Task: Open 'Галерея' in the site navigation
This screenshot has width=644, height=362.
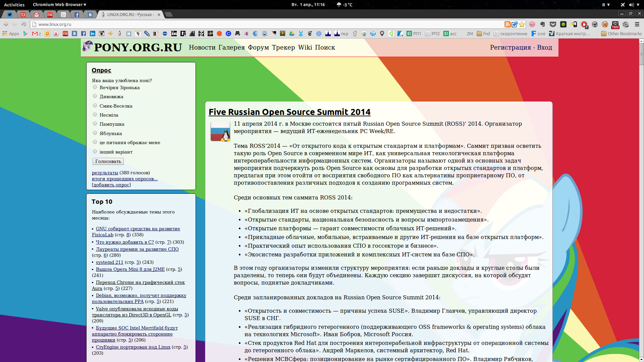Action: click(231, 47)
